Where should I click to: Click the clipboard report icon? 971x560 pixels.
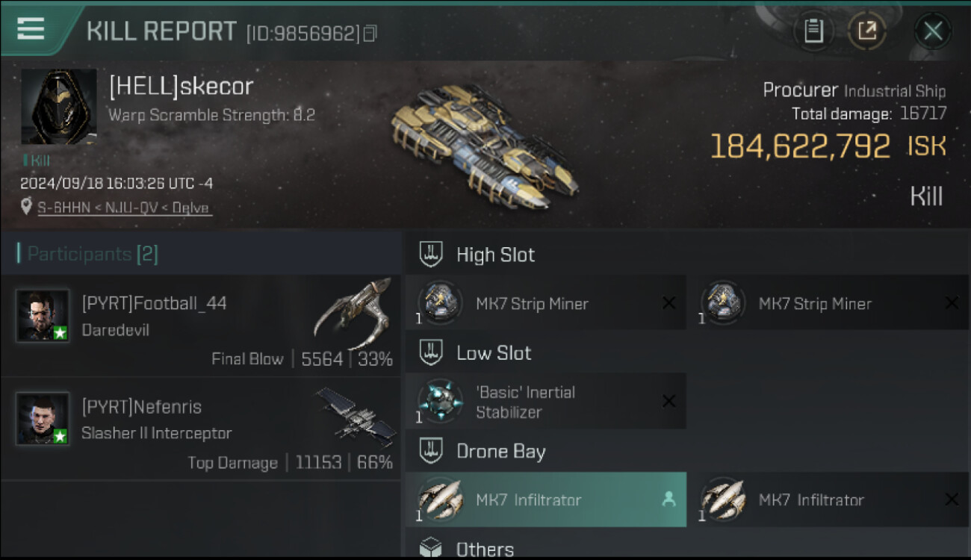click(813, 31)
